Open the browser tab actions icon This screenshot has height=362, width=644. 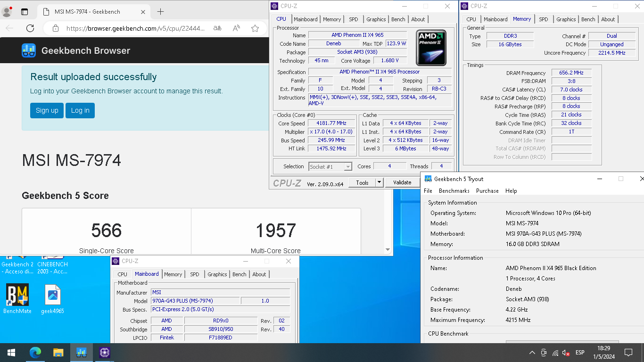[x=25, y=12]
